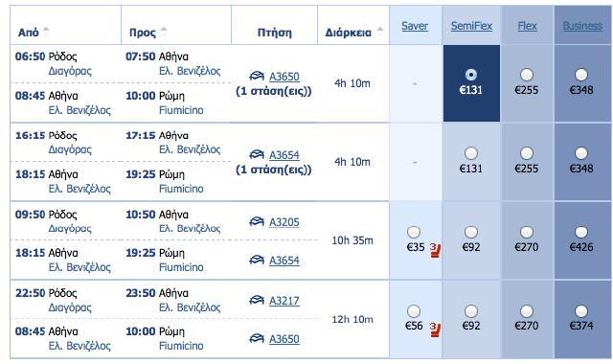Click the red seat icon next to €35

pyautogui.click(x=435, y=250)
